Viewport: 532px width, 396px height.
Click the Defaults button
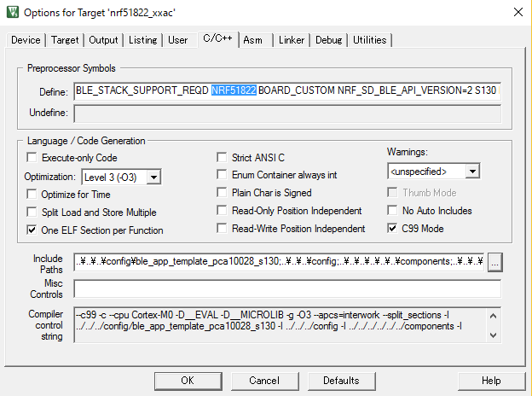click(x=341, y=381)
